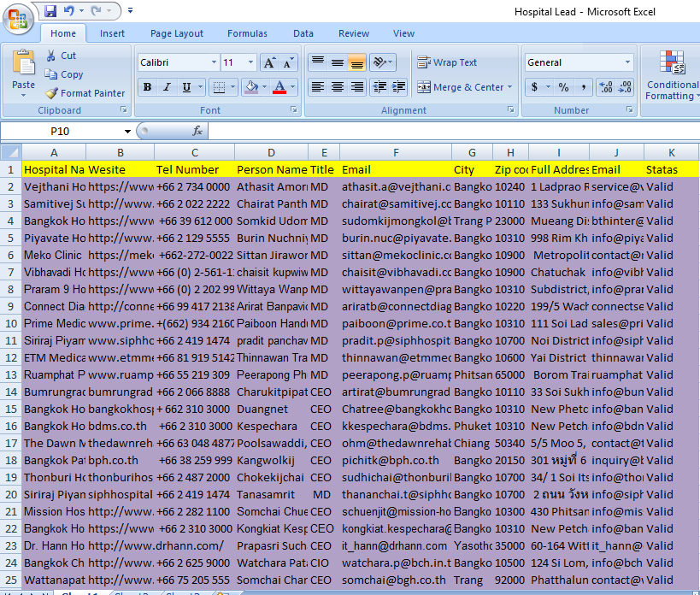Screen dimensions: 700x595
Task: Center text horizontally in the cell
Action: [x=338, y=87]
